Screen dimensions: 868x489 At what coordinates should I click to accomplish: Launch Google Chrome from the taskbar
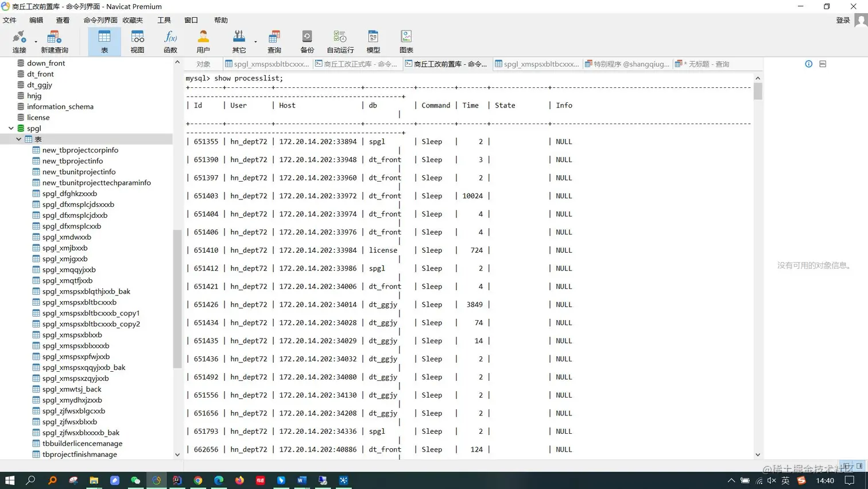pos(198,480)
